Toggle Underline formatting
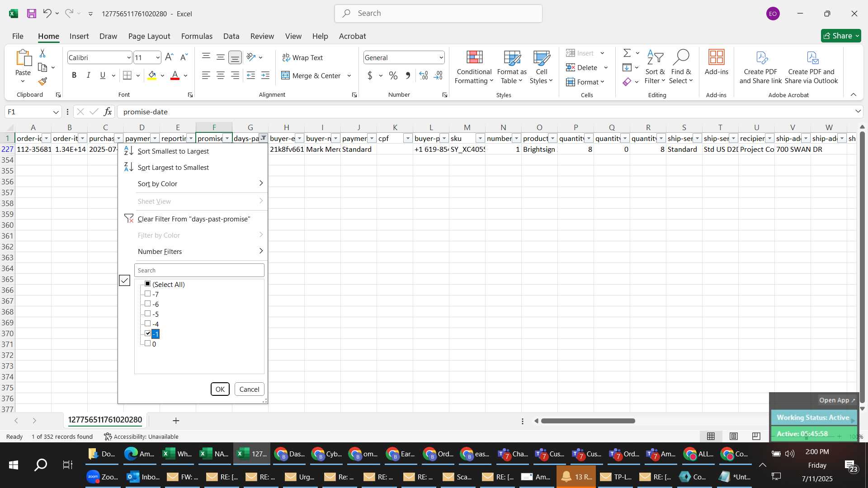 pyautogui.click(x=103, y=75)
